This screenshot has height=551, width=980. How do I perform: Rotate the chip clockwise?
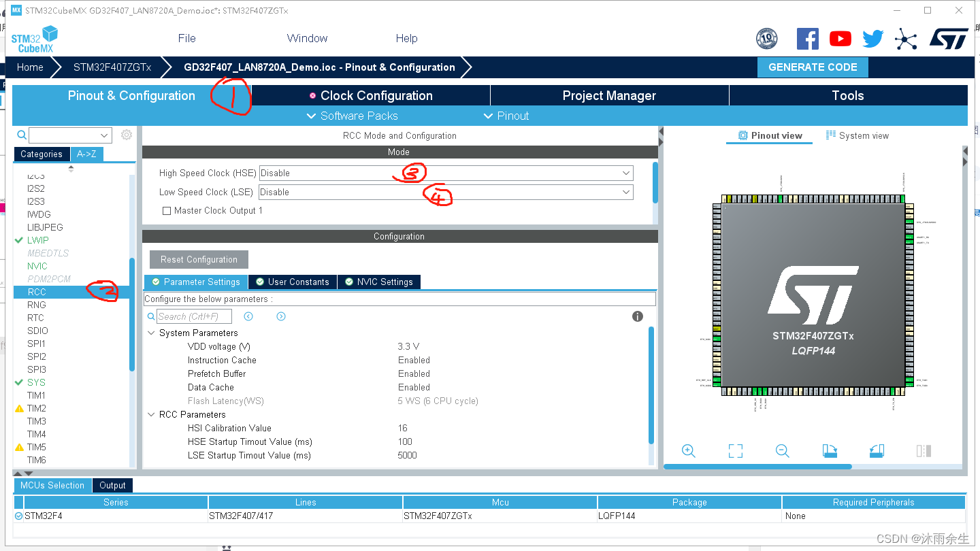coord(830,451)
